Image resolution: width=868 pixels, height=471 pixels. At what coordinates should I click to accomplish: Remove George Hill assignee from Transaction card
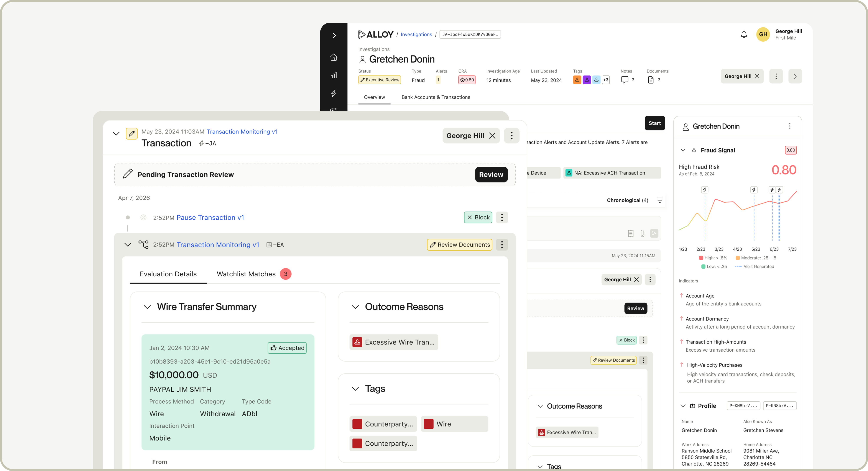tap(492, 135)
